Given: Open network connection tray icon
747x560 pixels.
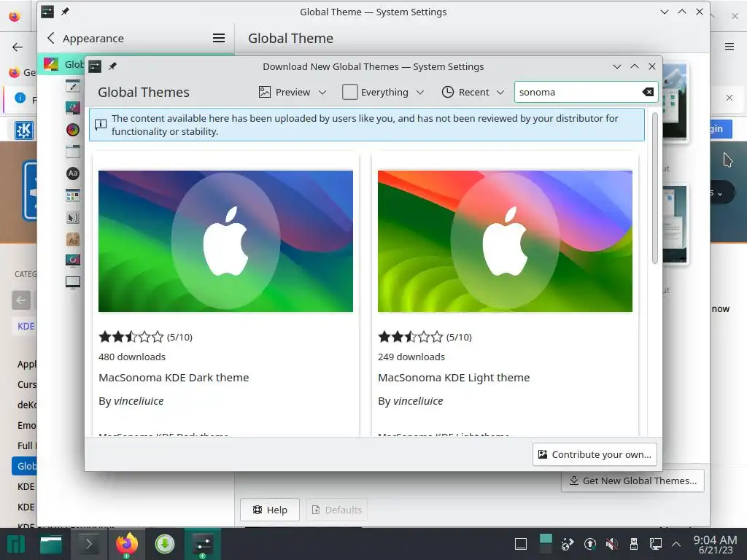Looking at the screenshot, I should [656, 544].
